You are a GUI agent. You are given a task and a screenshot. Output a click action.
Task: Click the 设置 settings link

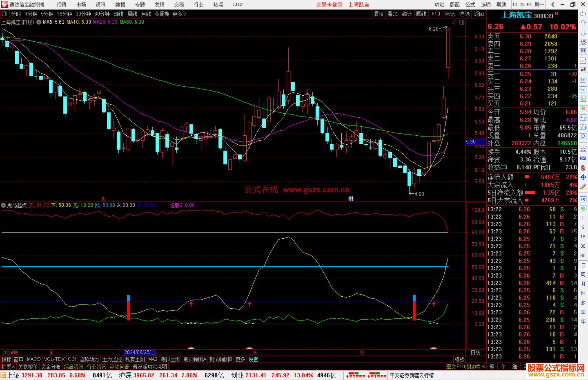click(x=253, y=359)
